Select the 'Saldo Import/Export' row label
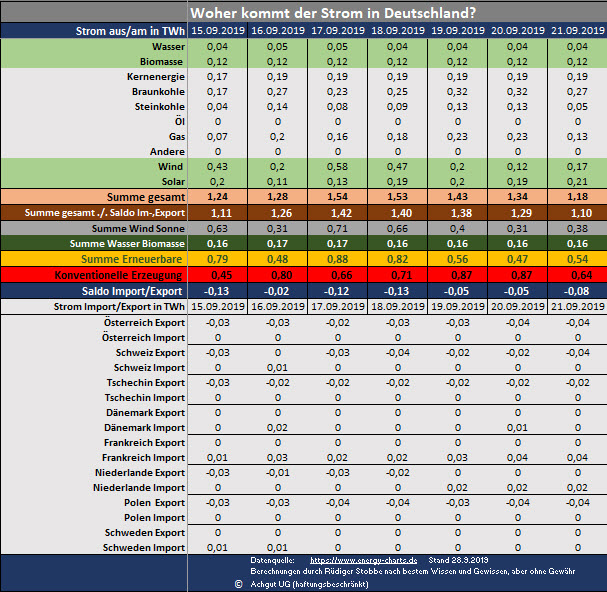This screenshot has height=592, width=607. pos(129,290)
